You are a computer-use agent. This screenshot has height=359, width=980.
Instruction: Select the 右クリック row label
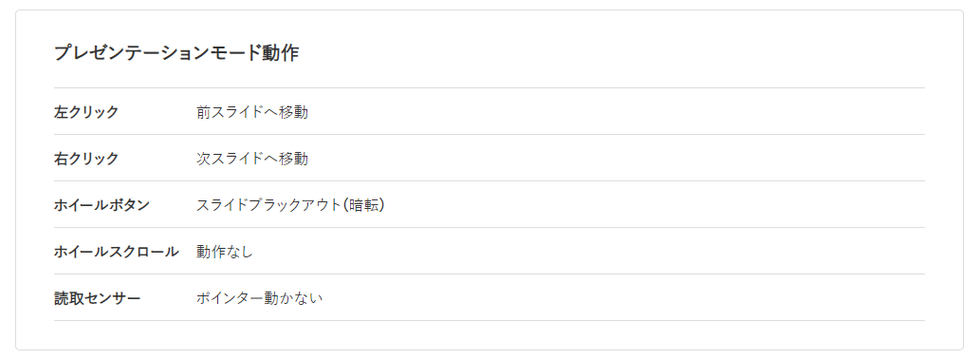pos(86,159)
